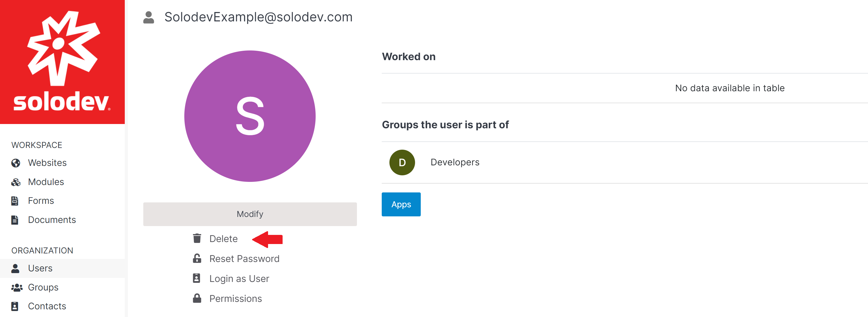Choose Reset Password
Viewport: 868px width, 317px height.
click(x=244, y=259)
